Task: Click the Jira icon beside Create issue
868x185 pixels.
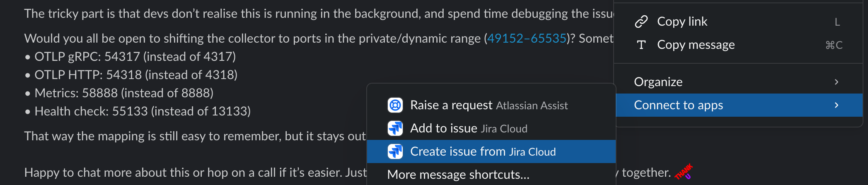Action: coord(395,151)
